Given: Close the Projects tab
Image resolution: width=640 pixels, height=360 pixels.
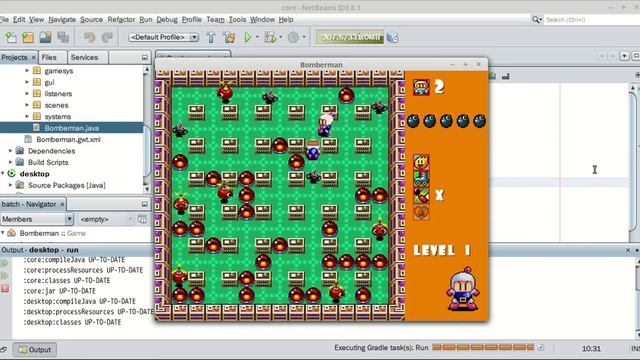Looking at the screenshot, I should click(33, 58).
